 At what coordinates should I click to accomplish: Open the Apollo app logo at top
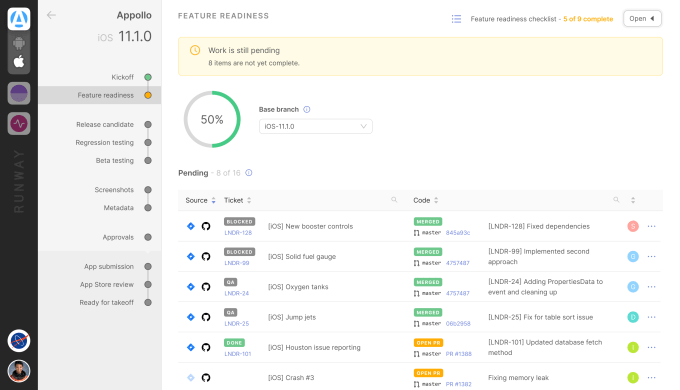19,19
